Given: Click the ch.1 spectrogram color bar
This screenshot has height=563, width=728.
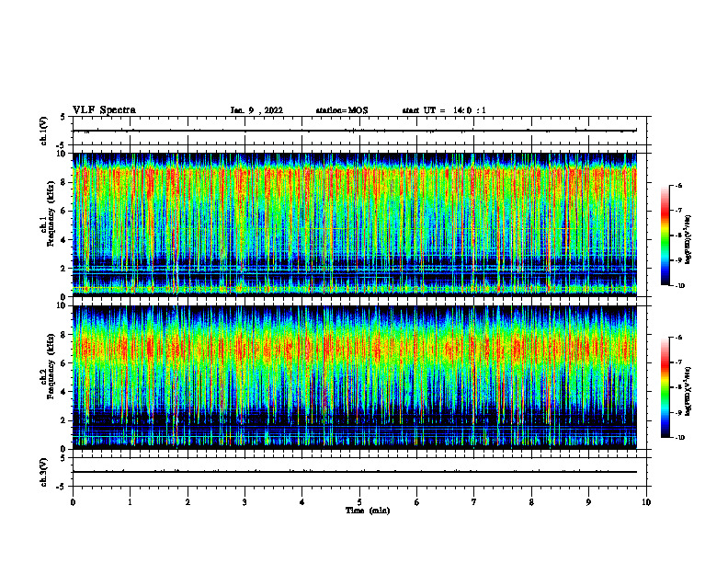Looking at the screenshot, I should [665, 236].
